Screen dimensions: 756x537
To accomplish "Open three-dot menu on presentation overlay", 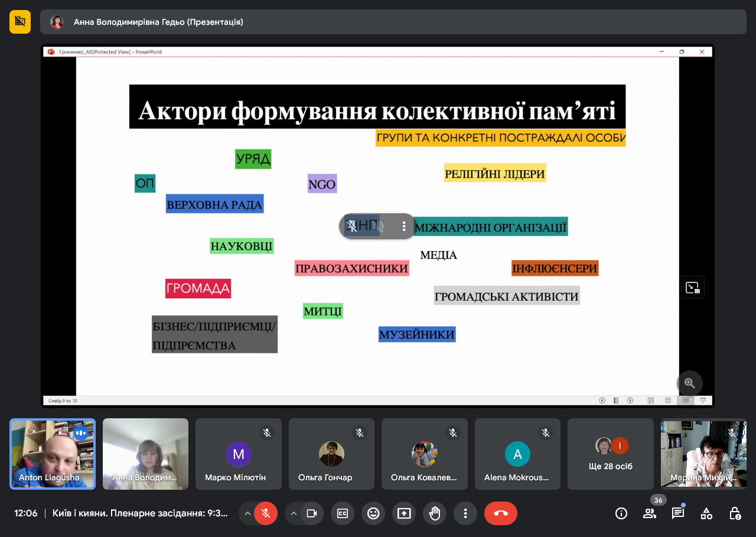I will (404, 226).
